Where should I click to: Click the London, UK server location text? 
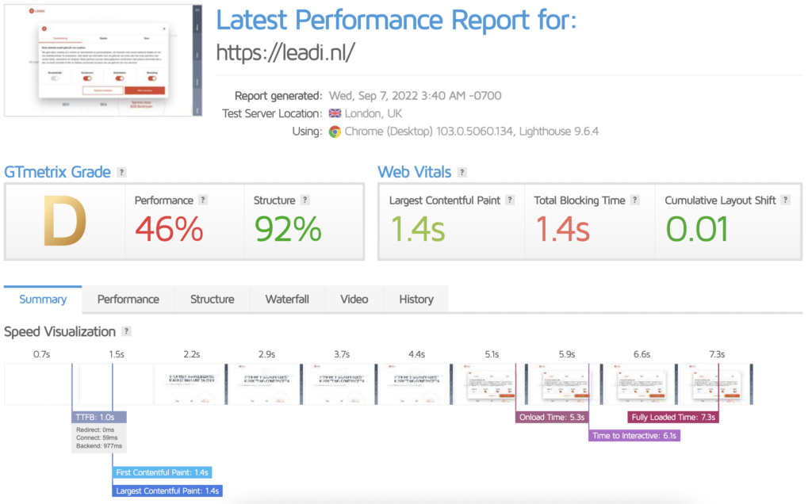click(x=373, y=113)
